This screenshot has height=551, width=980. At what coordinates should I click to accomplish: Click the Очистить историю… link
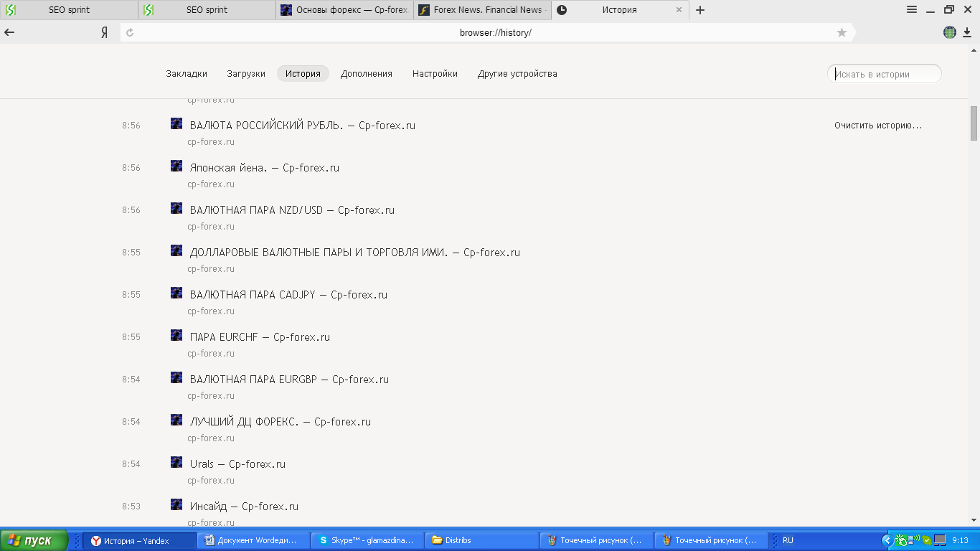point(878,126)
